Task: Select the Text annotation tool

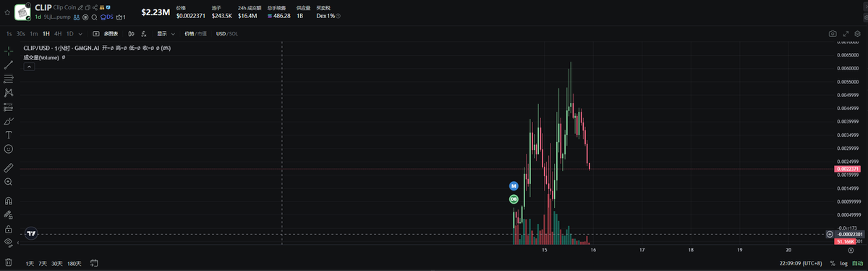Action: [x=9, y=135]
